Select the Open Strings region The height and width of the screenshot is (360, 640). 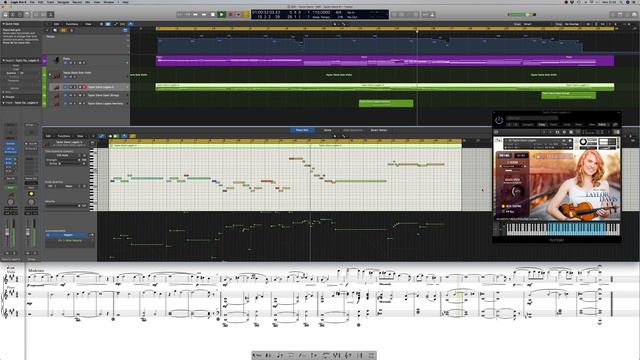(568, 95)
